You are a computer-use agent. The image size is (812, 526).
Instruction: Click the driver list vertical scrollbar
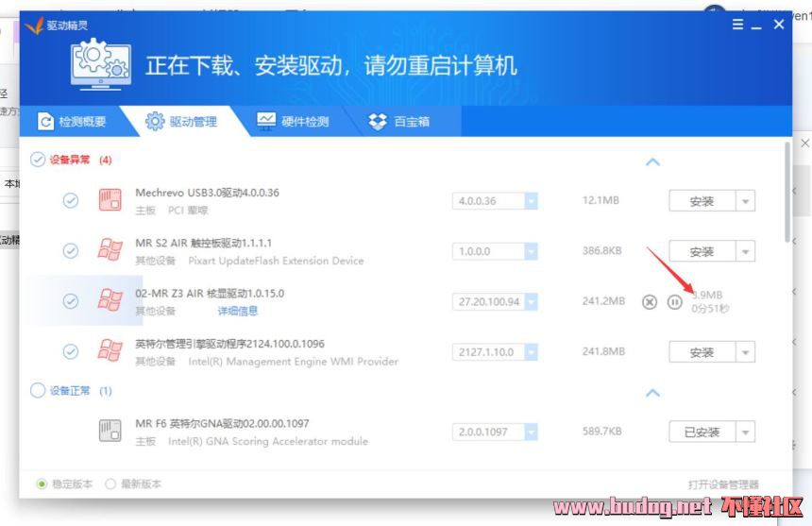(787, 193)
